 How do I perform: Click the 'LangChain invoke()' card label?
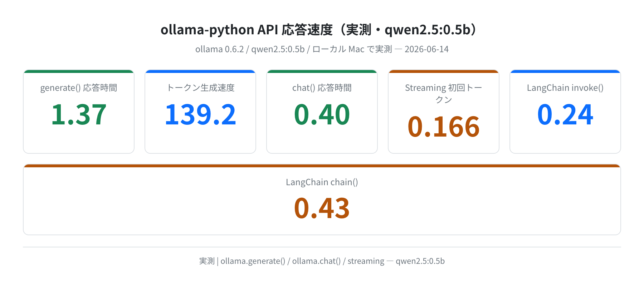(x=565, y=88)
